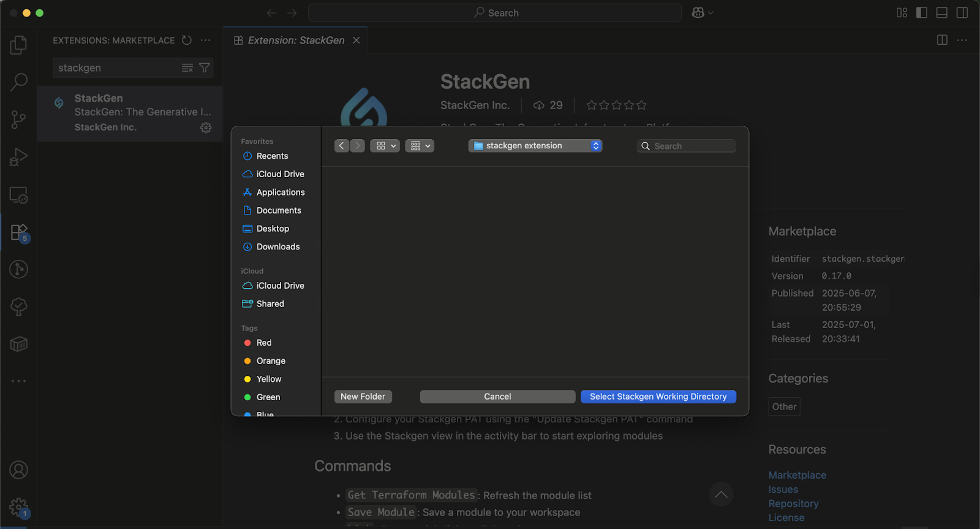
Task: Select Documents in dialog sidebar
Action: [x=272, y=210]
